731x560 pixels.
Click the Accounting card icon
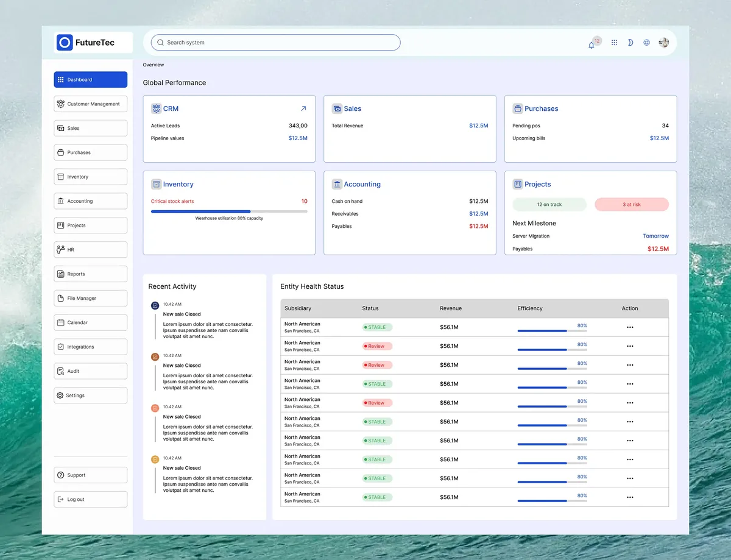coord(337,184)
